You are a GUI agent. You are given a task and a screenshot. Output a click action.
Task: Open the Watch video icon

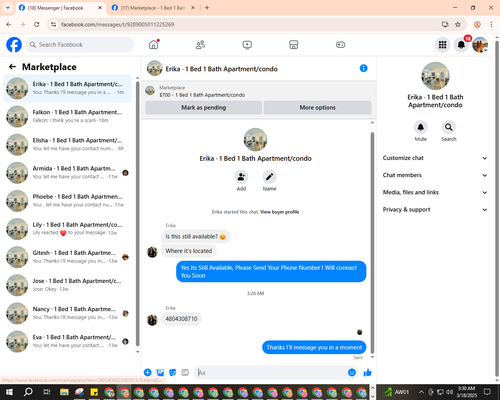click(247, 45)
